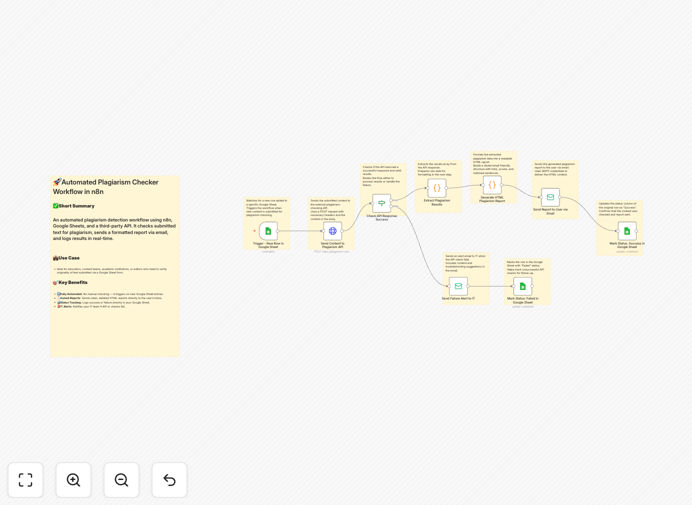This screenshot has height=505, width=692.
Task: Select the Check API Response Success node
Action: pos(381,203)
